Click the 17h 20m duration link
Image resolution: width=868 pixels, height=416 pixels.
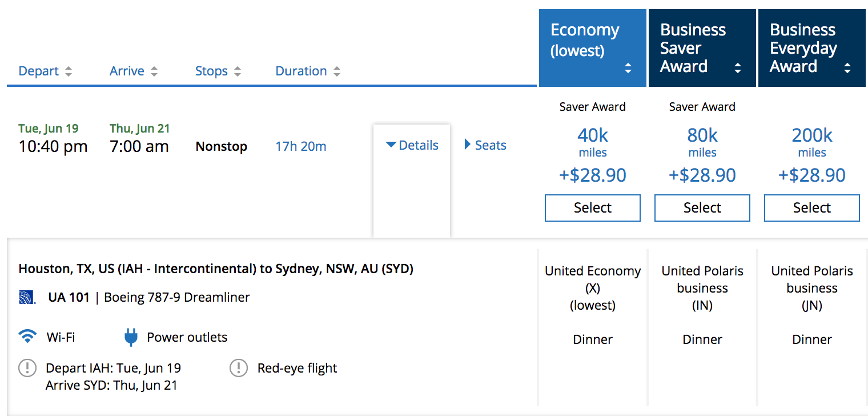tap(301, 146)
